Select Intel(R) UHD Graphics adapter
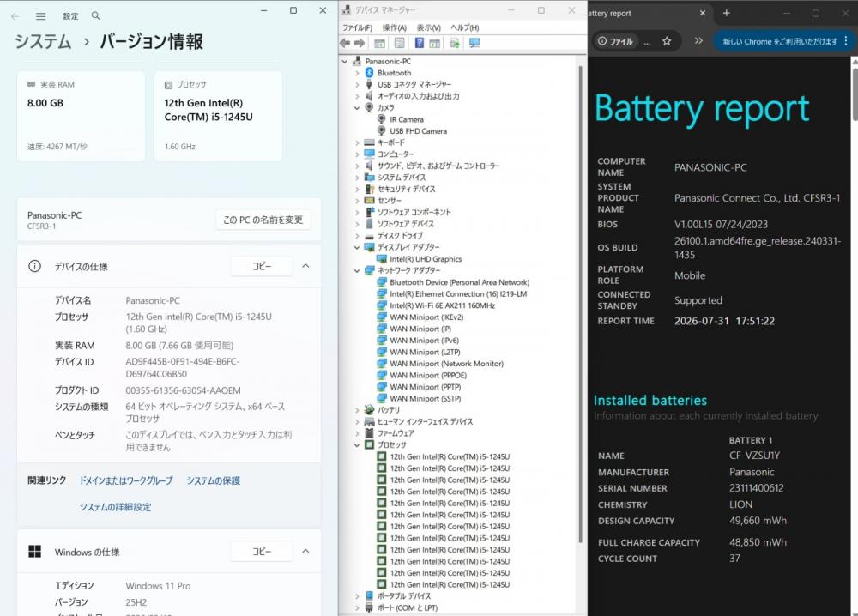Image resolution: width=858 pixels, height=616 pixels. [x=426, y=259]
